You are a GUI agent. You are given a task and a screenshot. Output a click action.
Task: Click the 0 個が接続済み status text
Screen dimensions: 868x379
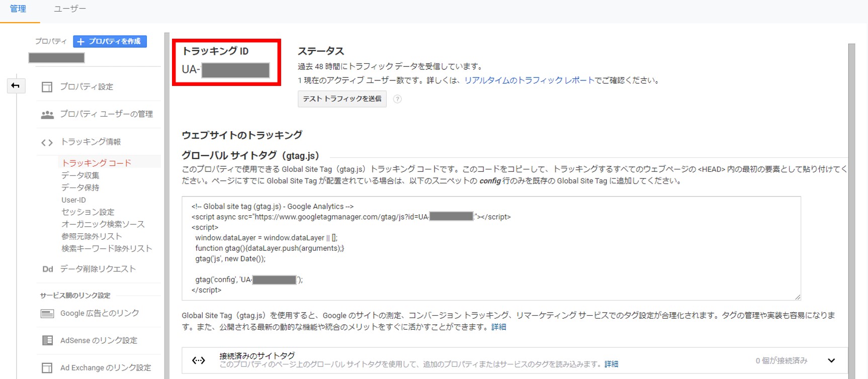point(782,360)
